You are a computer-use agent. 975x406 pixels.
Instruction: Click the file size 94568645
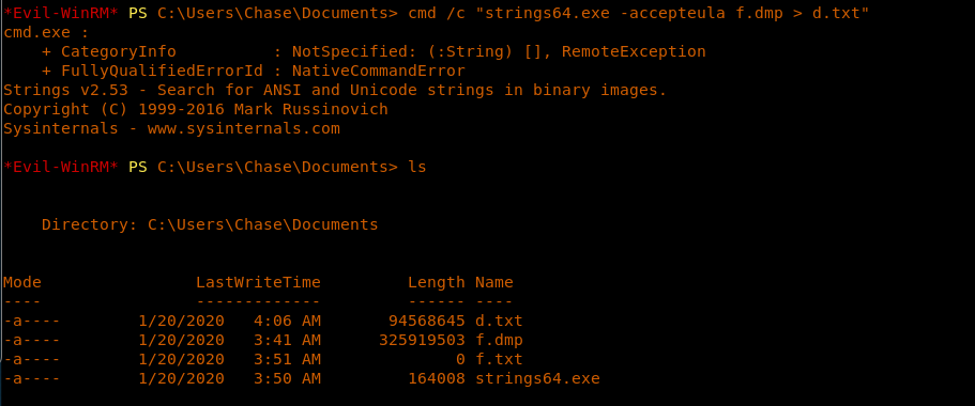coord(426,321)
